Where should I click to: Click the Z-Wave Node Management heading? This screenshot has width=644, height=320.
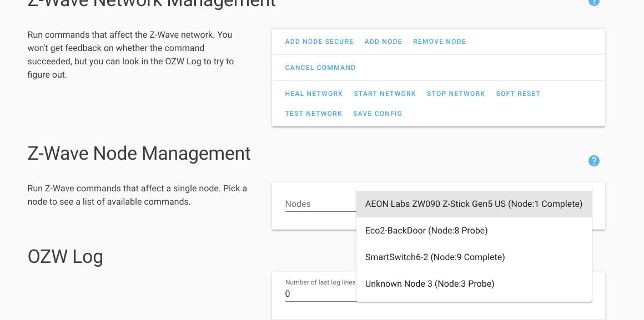point(139,154)
